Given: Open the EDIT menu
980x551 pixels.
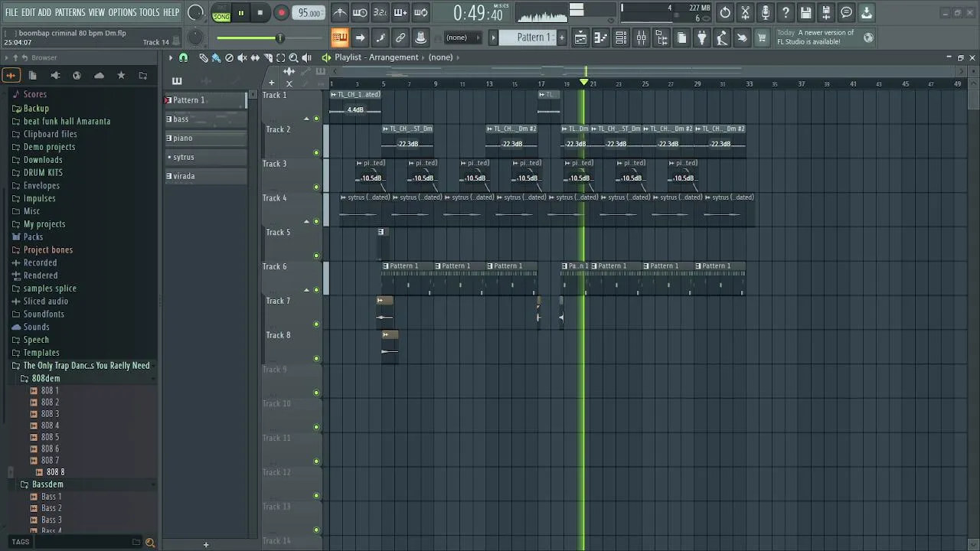Looking at the screenshot, I should (x=28, y=12).
